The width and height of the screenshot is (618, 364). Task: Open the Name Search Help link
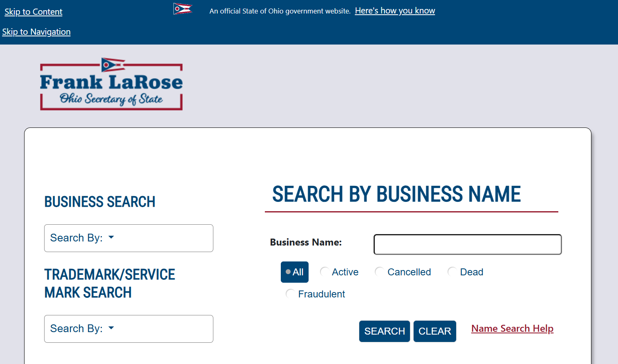pos(512,328)
